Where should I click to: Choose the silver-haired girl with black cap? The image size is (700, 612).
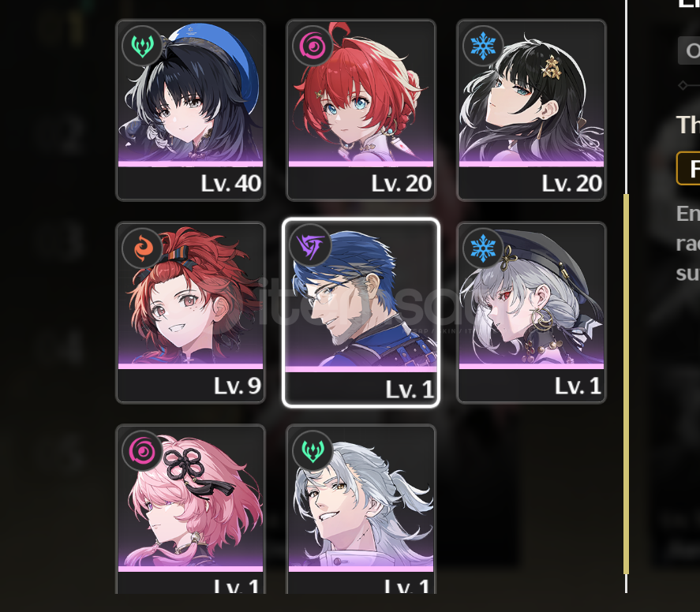531,312
